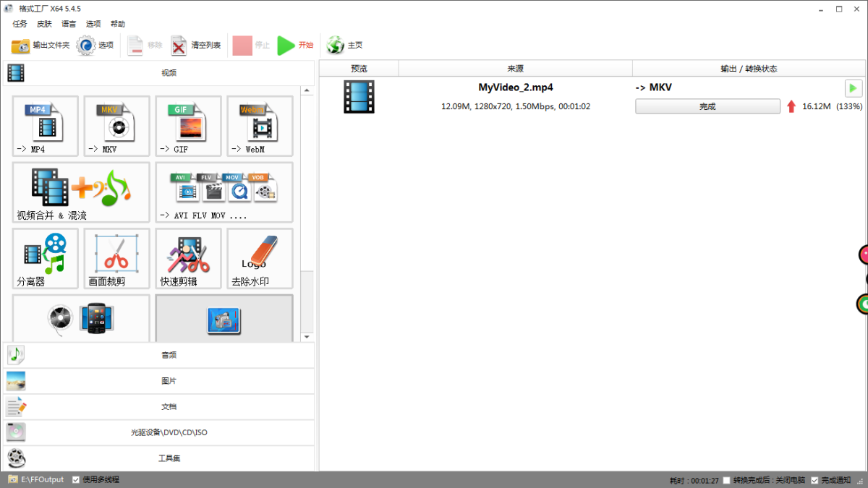Click the -> MKV output label in the task row

click(653, 87)
